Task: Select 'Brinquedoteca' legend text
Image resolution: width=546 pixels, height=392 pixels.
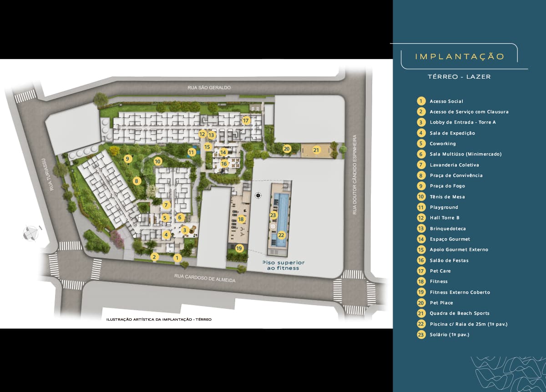Action: click(448, 228)
